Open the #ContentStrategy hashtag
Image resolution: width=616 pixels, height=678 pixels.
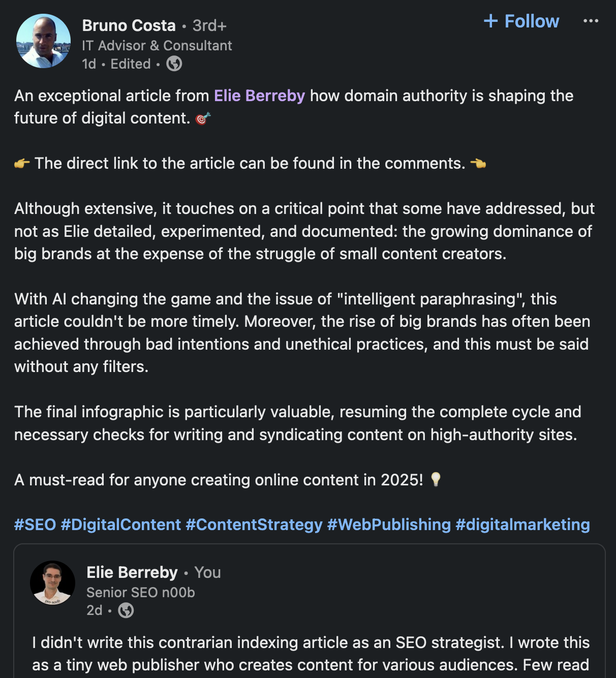click(254, 525)
